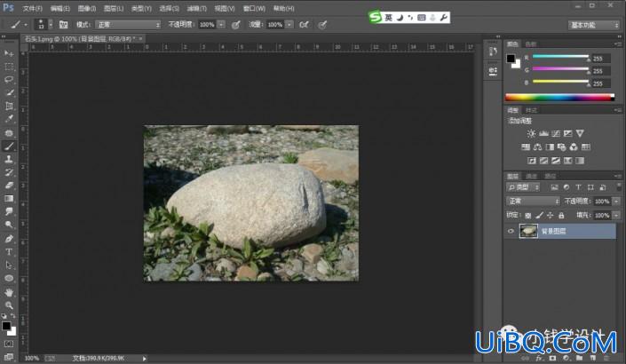Select the Path Selection tool
Screen dimensions: 626x364
coord(9,265)
